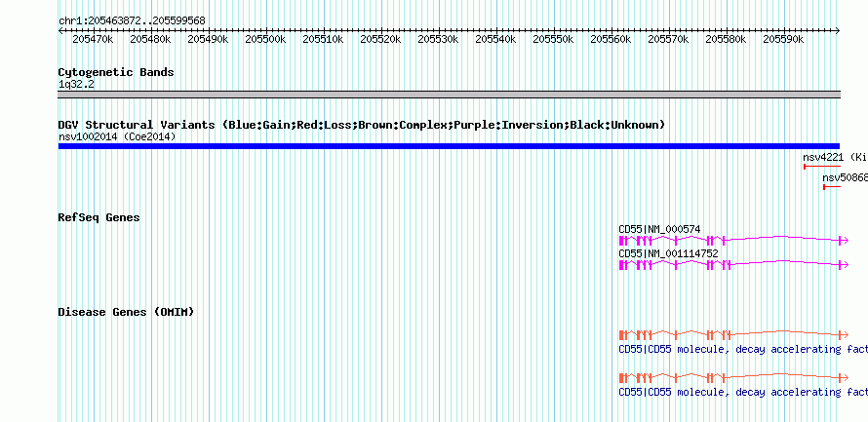The height and width of the screenshot is (422, 868).
Task: Click the Cytogenetic Bands track title
Action: 116,72
